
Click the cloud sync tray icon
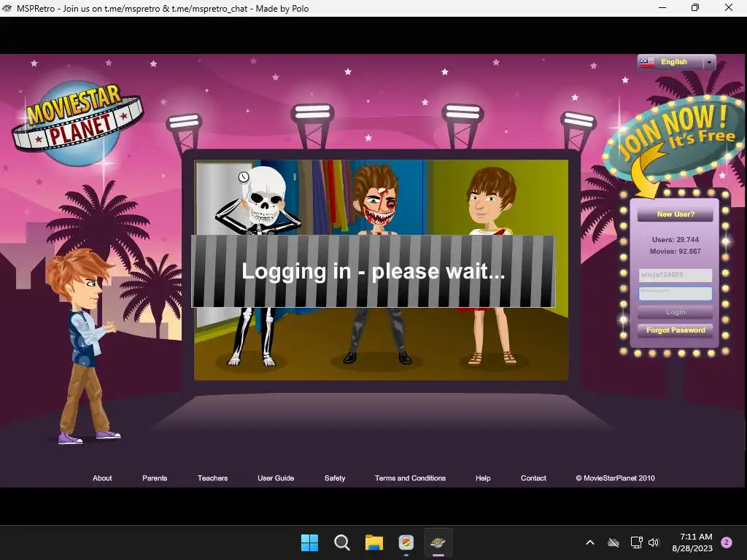pyautogui.click(x=613, y=542)
